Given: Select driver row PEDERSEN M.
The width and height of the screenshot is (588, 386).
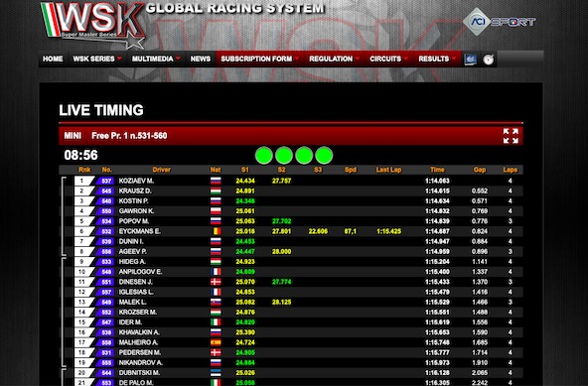Looking at the screenshot, I should click(x=291, y=352).
